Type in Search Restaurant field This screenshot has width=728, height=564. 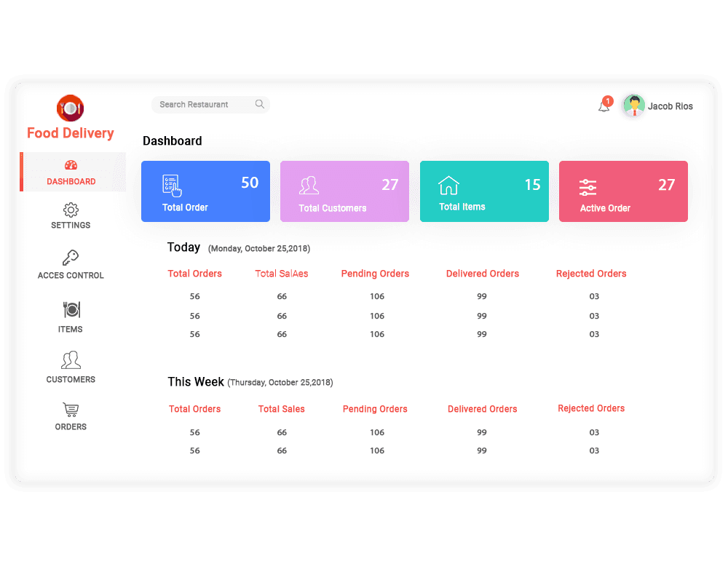click(204, 105)
